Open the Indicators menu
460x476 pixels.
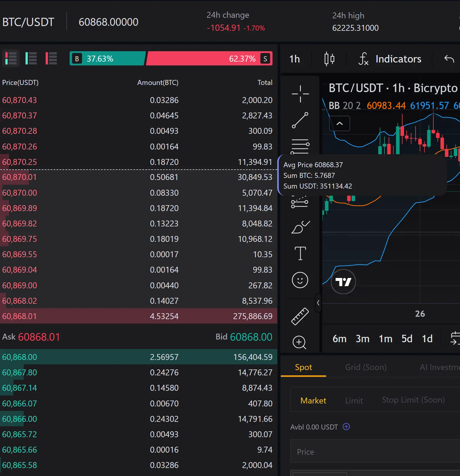click(x=390, y=59)
